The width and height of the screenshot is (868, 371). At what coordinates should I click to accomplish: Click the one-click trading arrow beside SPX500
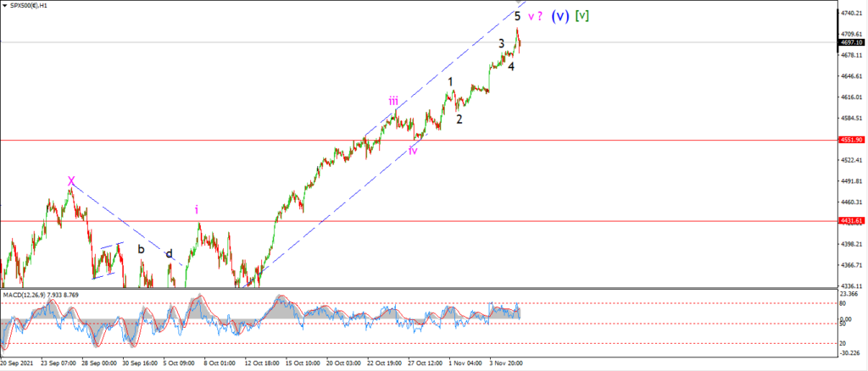[4, 5]
